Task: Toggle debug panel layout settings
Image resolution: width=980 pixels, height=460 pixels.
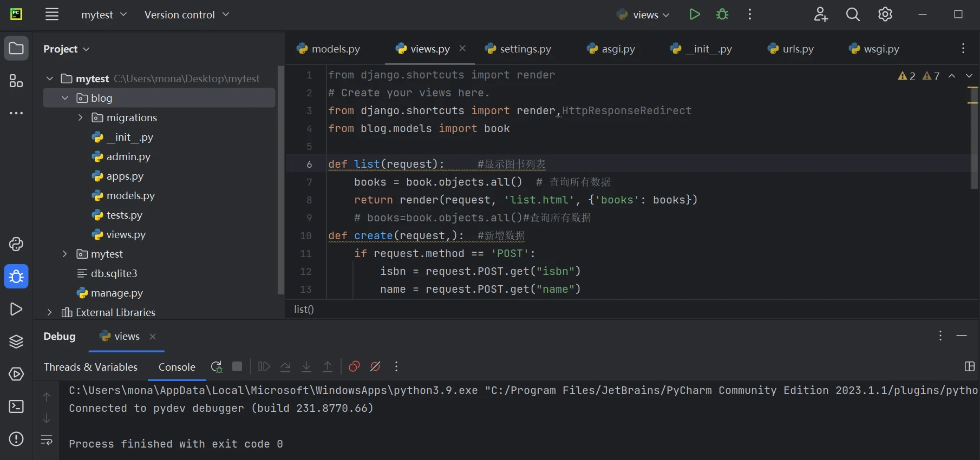Action: [x=970, y=367]
